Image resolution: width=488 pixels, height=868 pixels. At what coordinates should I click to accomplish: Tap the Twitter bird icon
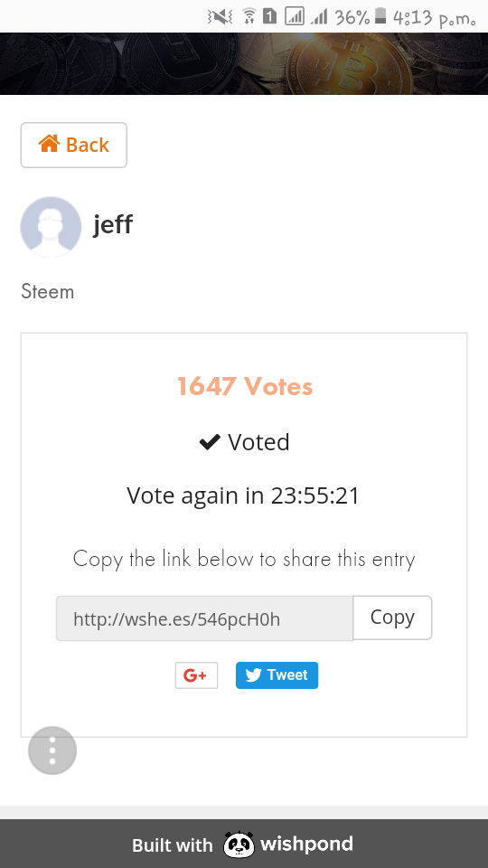pos(253,675)
